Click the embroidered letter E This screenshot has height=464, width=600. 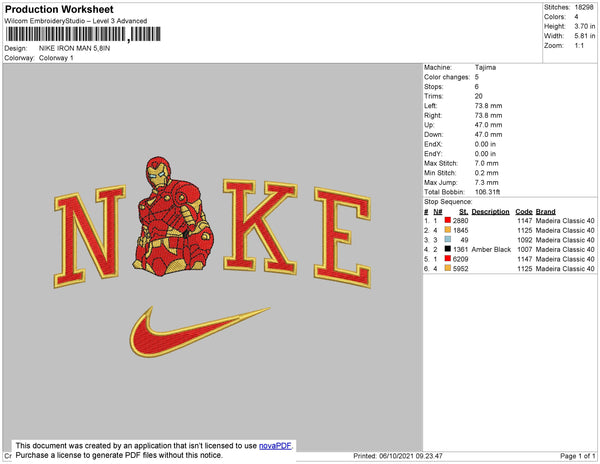coord(342,237)
